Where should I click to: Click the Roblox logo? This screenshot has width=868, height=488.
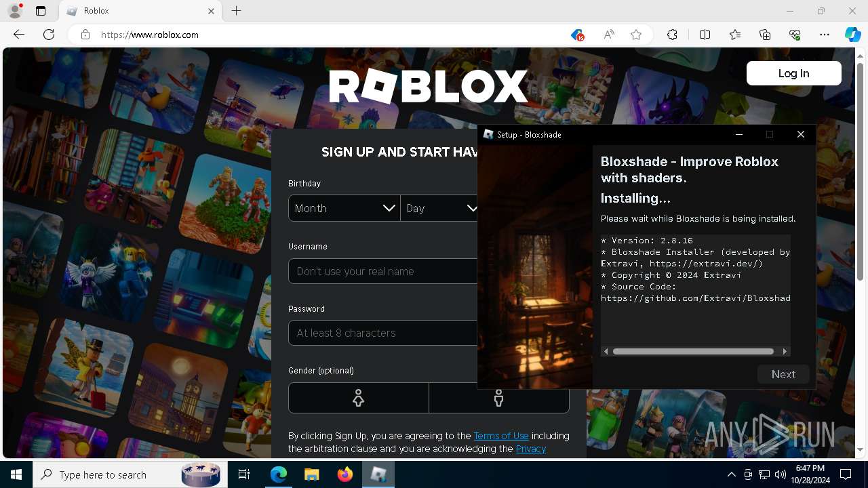pos(429,86)
